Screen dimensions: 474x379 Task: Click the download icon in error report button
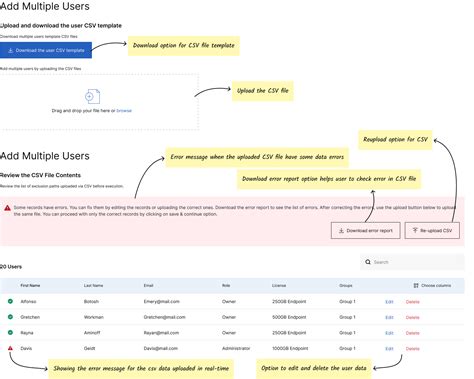[341, 230]
